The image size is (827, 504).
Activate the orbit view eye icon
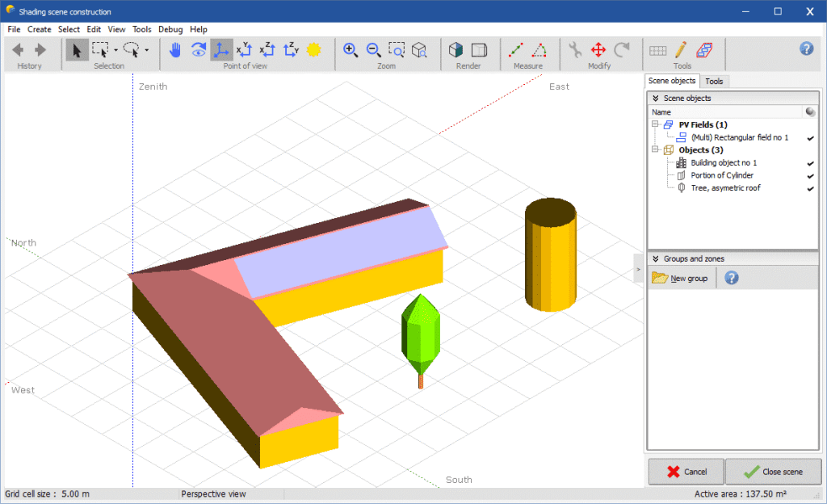199,50
